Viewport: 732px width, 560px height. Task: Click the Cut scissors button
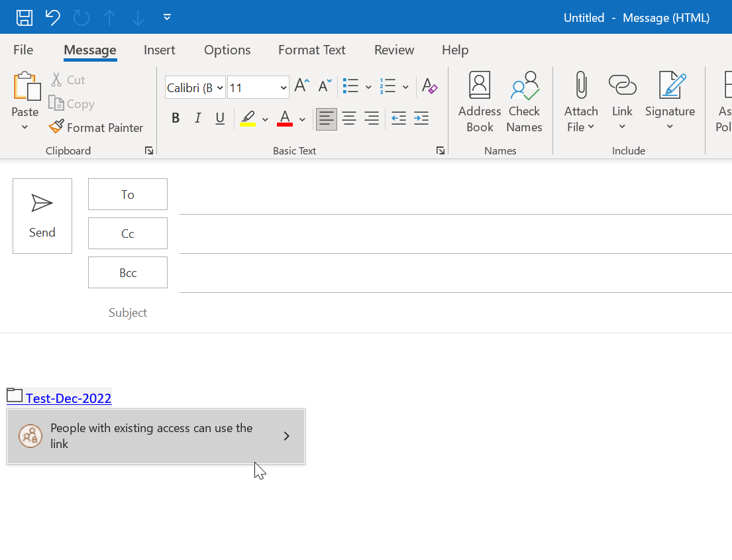(68, 80)
